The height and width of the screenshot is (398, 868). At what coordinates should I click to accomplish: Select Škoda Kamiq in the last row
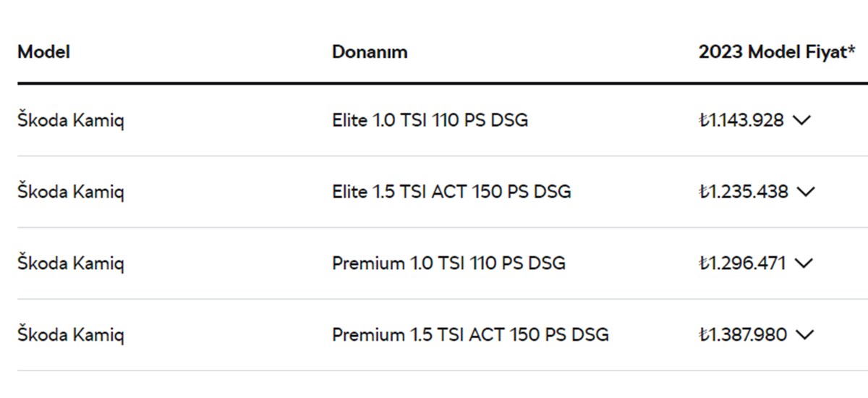[x=71, y=335]
